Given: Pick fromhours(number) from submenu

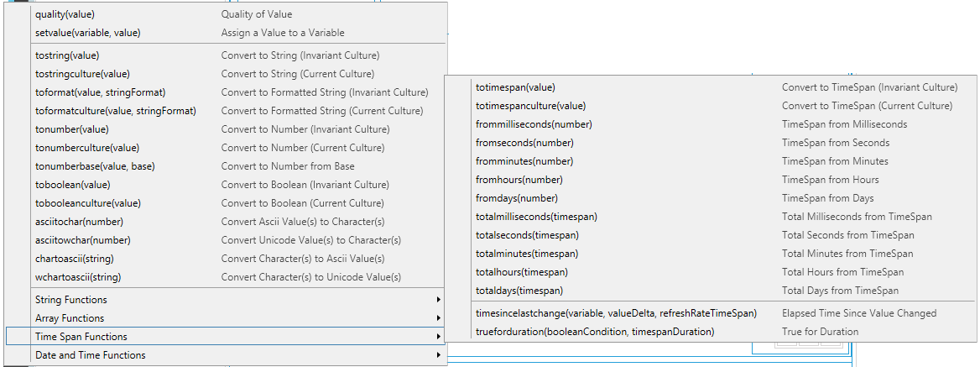Looking at the screenshot, I should [519, 180].
